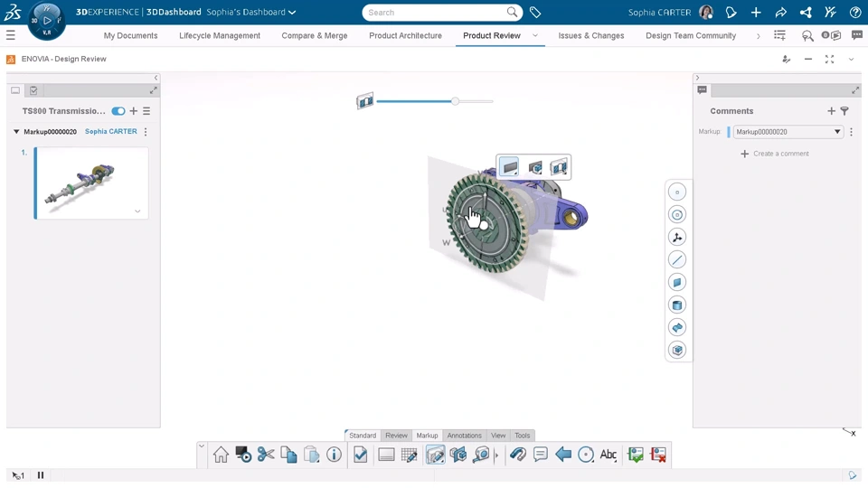The width and height of the screenshot is (868, 488).
Task: Click the paste icon in toolbar
Action: coord(312,455)
